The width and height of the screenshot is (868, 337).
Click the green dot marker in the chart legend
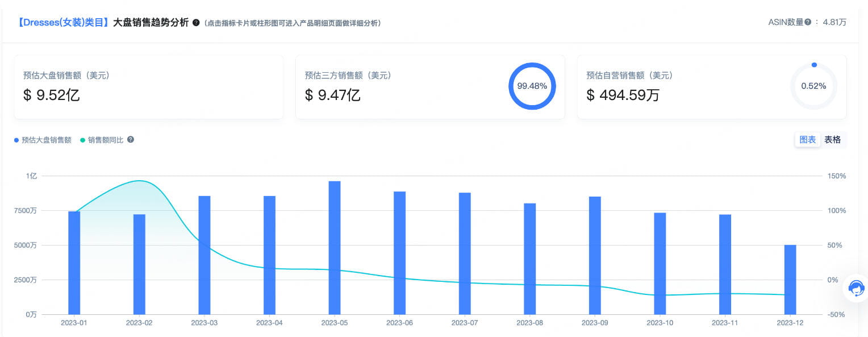click(x=82, y=139)
